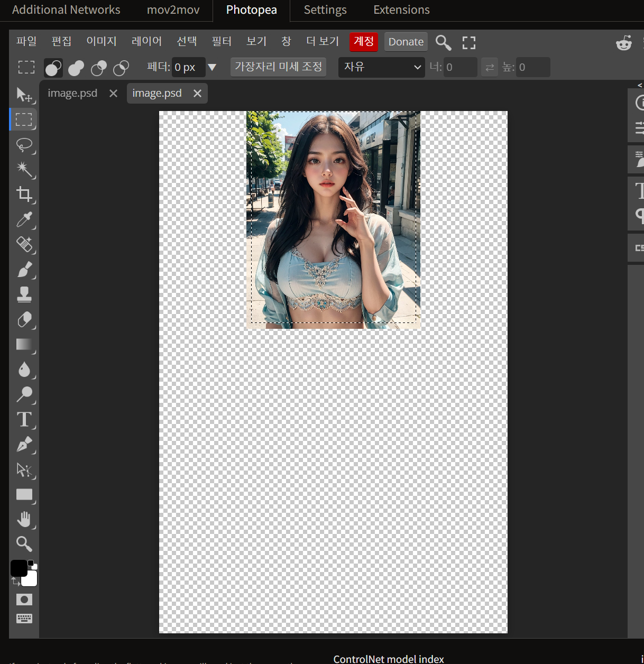The image size is (644, 664).
Task: Select the Eyedropper tool
Action: click(x=24, y=220)
